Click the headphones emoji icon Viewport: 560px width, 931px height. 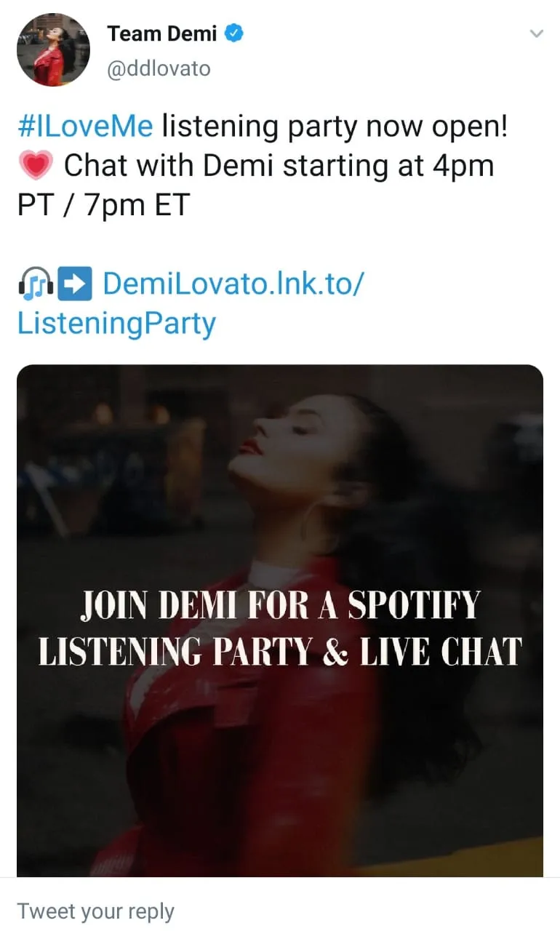[x=34, y=284]
